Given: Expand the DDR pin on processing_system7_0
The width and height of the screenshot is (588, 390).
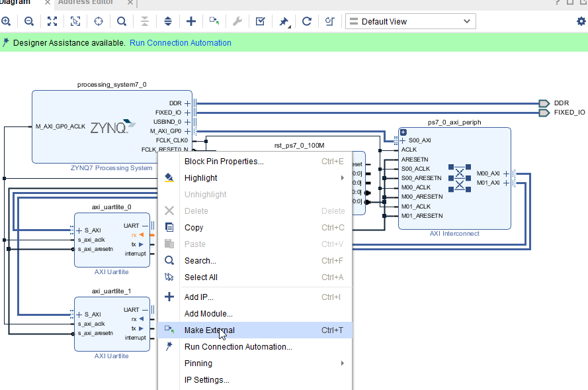Looking at the screenshot, I should 188,103.
